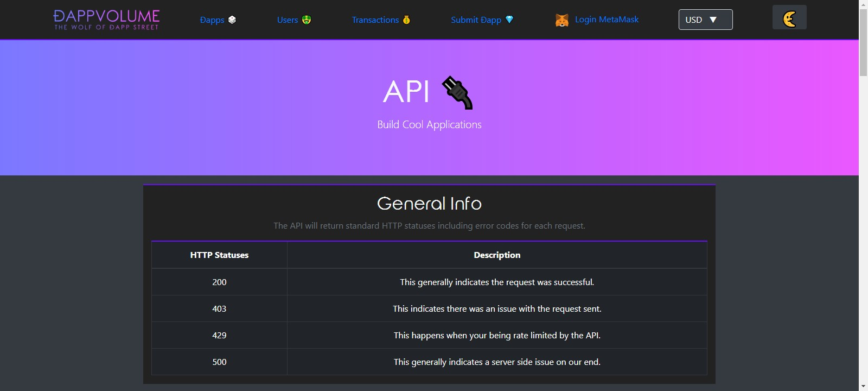Click the scrollbar down arrow
868x391 pixels.
pos(863,386)
